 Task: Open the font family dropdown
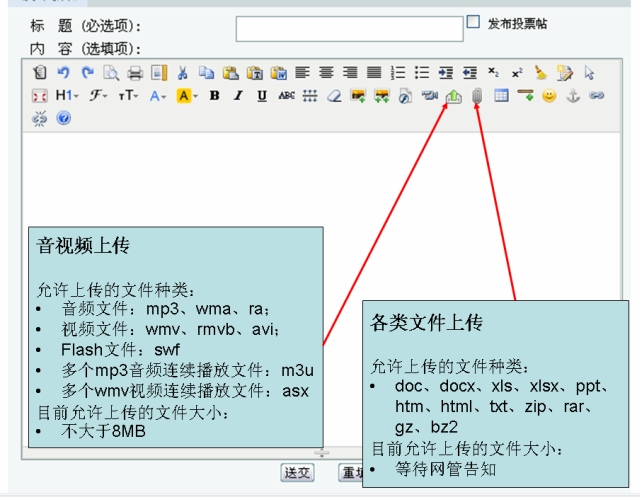coord(98,96)
